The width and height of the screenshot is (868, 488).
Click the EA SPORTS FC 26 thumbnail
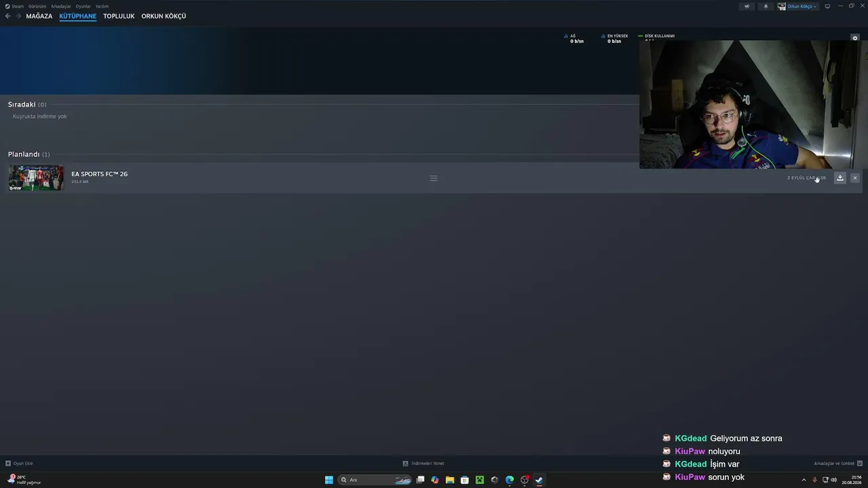[36, 178]
